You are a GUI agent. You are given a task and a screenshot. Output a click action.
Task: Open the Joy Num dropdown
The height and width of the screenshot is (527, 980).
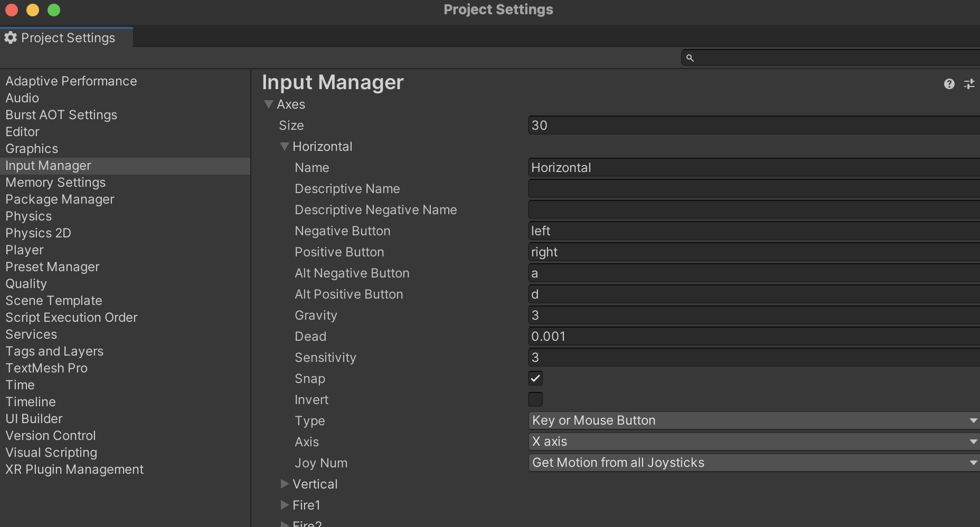coord(754,463)
